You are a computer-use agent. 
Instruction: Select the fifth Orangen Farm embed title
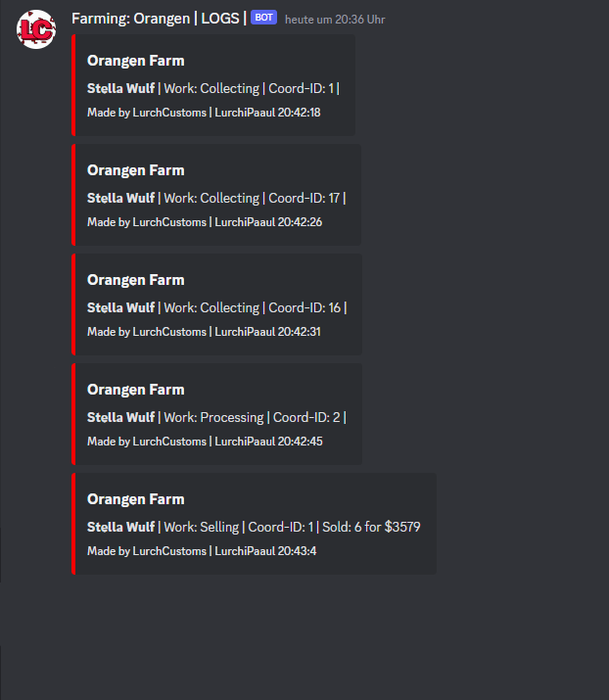[x=136, y=499]
